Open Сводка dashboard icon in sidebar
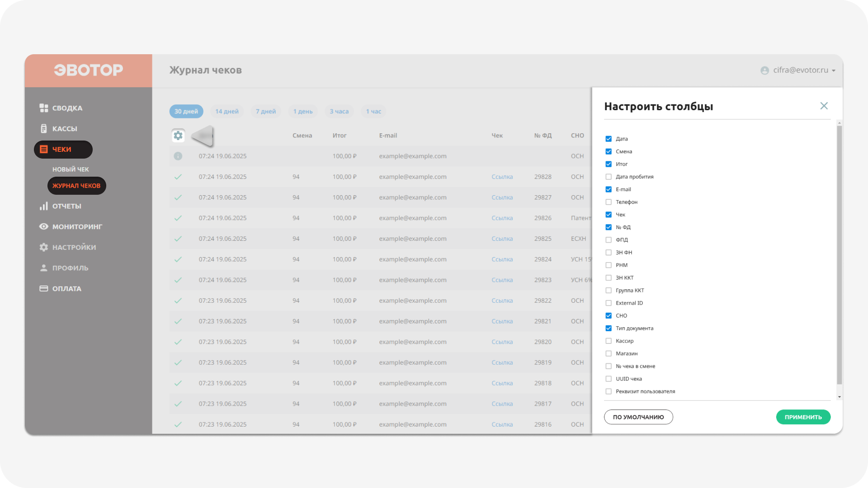 click(x=44, y=108)
